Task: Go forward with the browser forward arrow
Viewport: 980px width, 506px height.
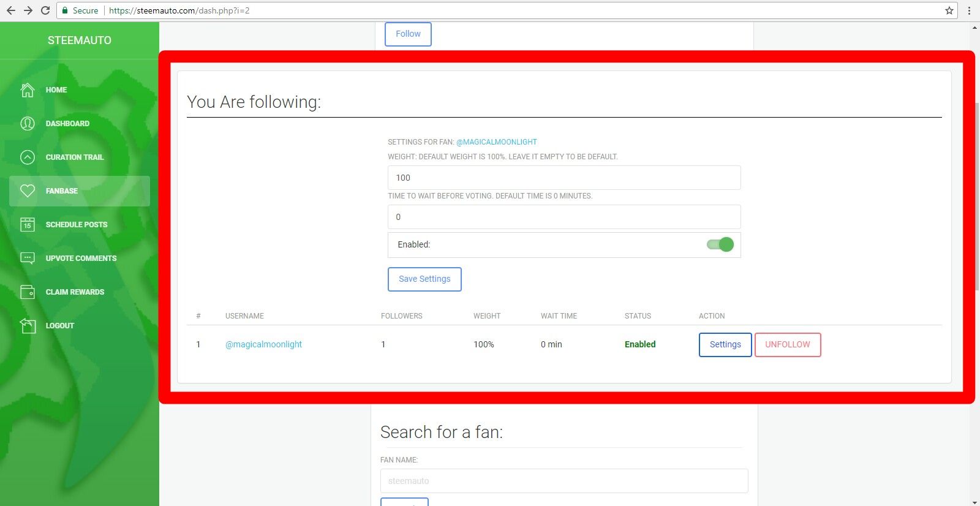Action: (28, 10)
